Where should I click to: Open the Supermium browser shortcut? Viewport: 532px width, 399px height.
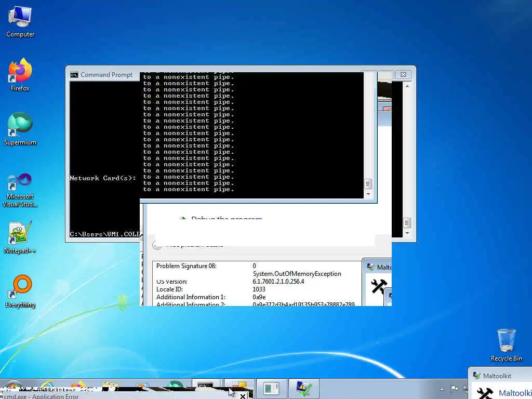(20, 129)
